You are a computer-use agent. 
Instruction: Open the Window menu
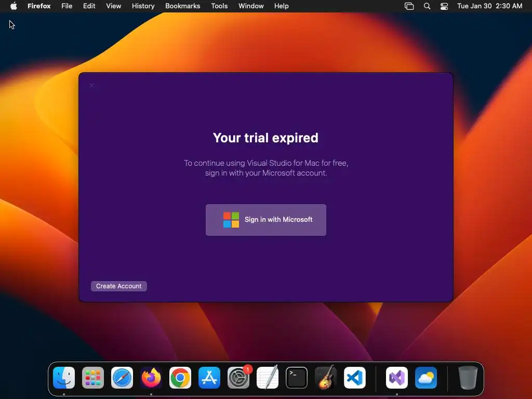point(251,6)
